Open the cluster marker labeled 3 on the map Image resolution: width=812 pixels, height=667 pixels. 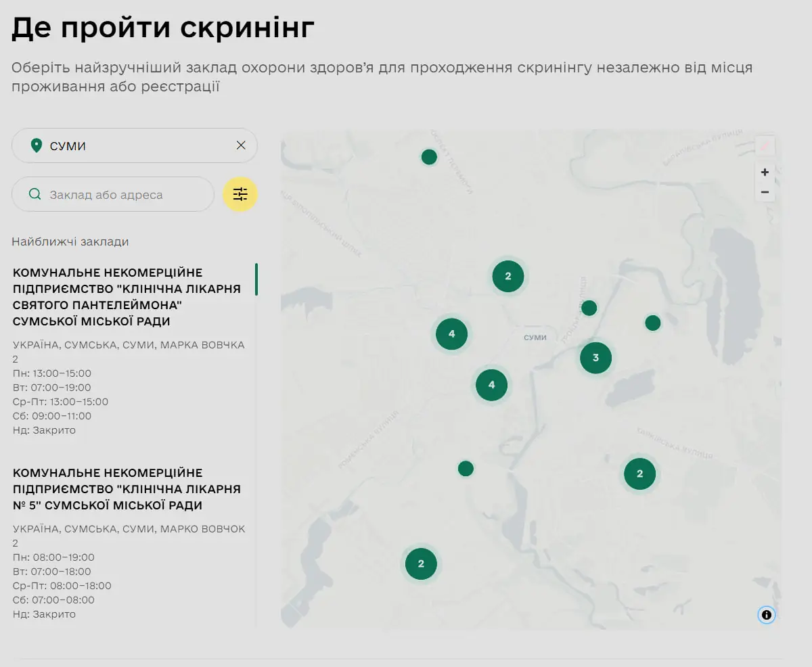tap(595, 357)
